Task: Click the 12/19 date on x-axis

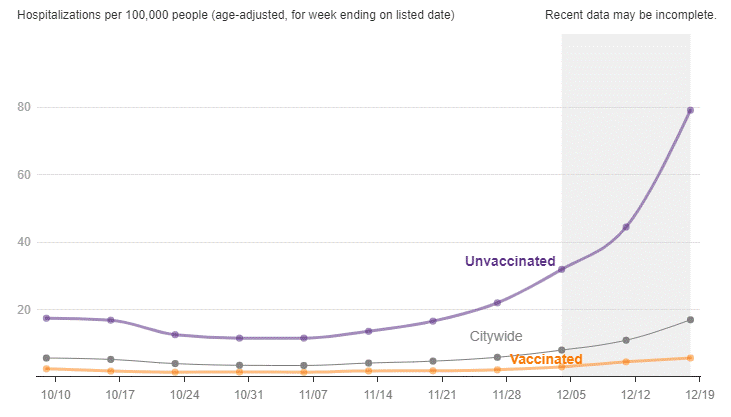Action: [x=699, y=396]
